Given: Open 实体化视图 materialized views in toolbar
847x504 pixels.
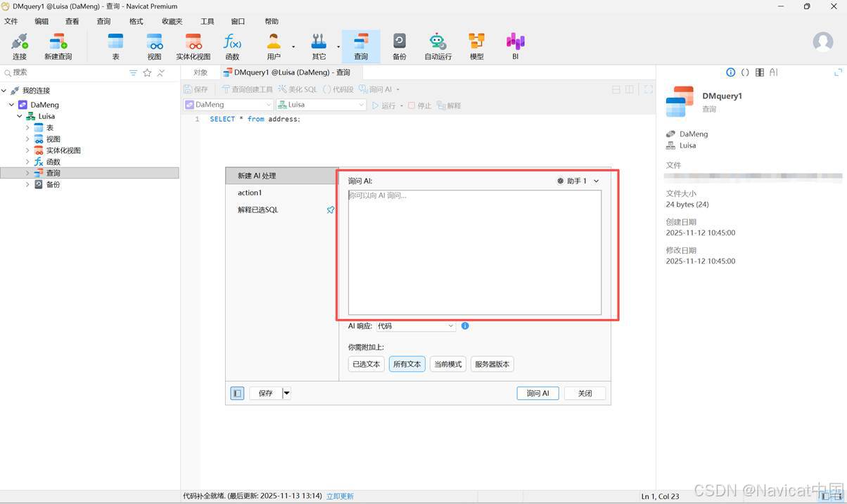Looking at the screenshot, I should click(x=193, y=46).
